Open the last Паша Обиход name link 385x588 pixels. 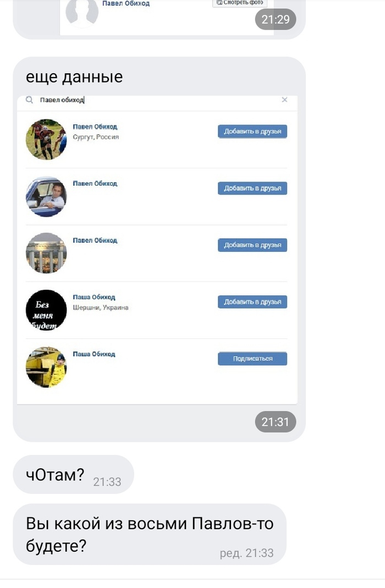point(94,354)
